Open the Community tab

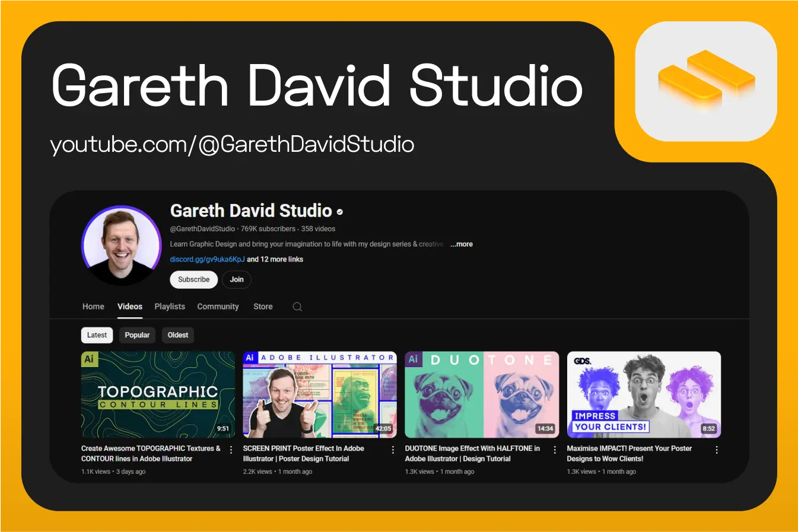pos(218,307)
